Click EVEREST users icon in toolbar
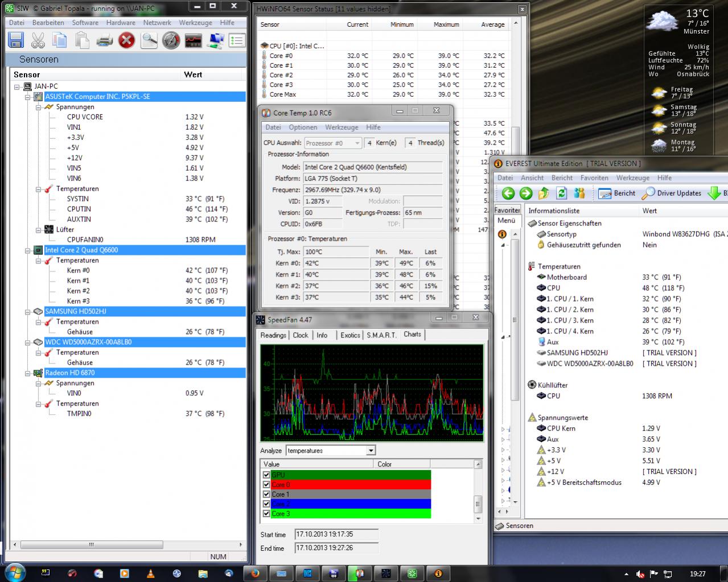The width and height of the screenshot is (728, 582). (x=579, y=193)
